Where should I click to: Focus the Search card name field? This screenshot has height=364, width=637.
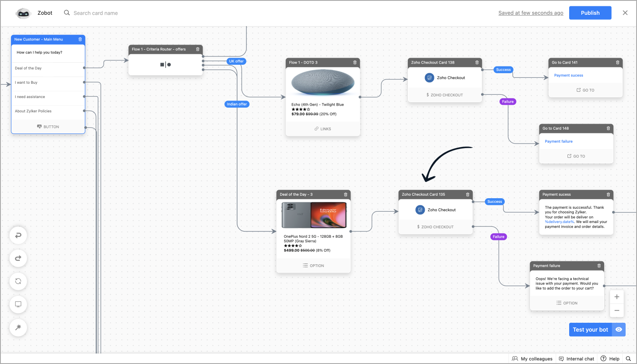(x=96, y=13)
